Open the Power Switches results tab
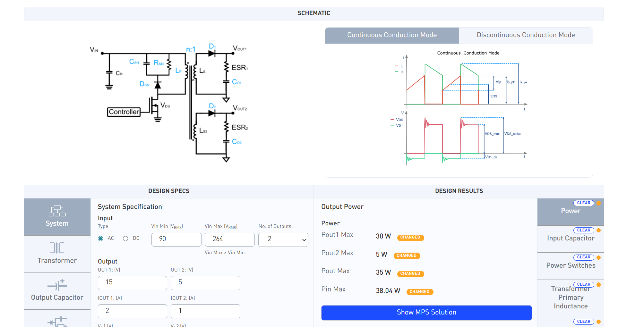 tap(571, 266)
